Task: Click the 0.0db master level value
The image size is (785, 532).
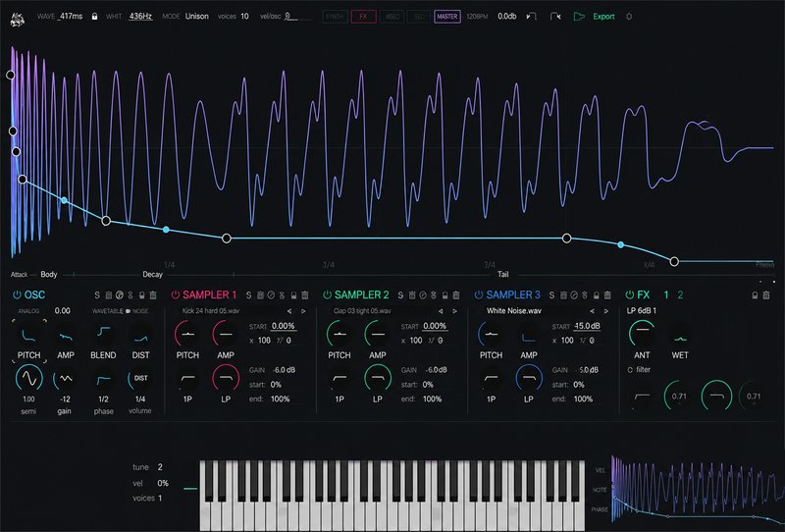Action: [506, 16]
